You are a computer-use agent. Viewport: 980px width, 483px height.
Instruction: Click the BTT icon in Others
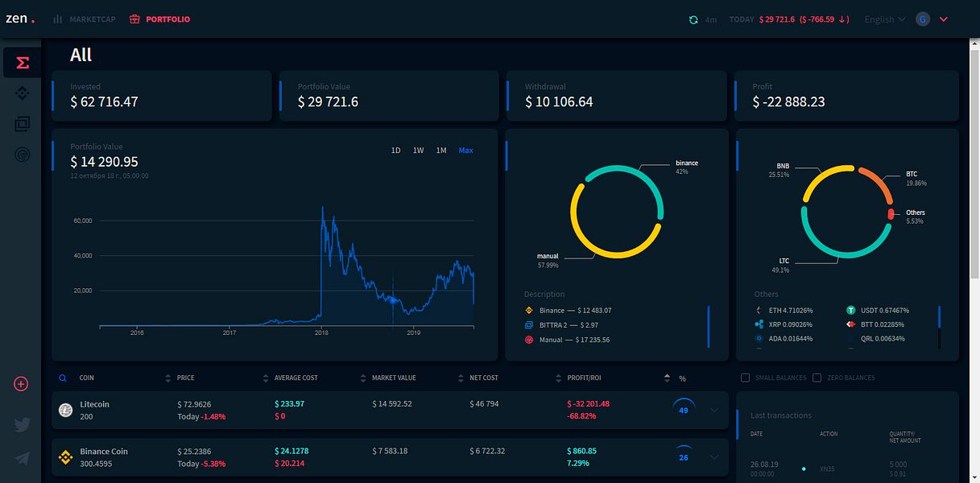point(850,324)
